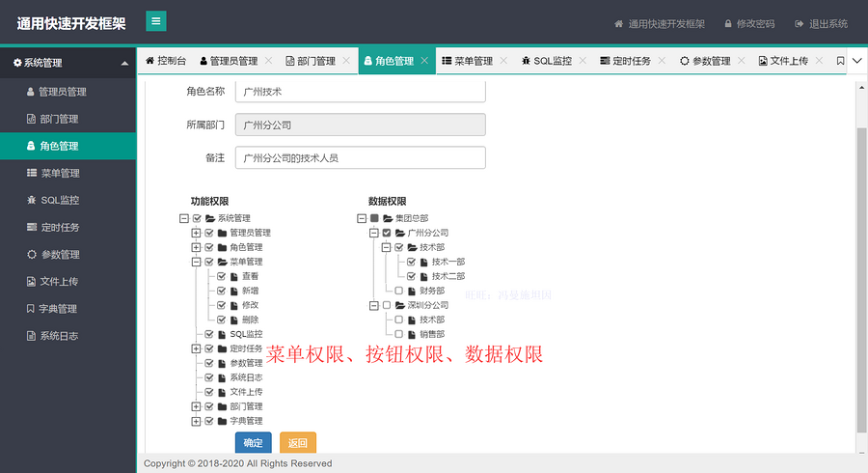Close the 定时任务 tab
This screenshot has width=868, height=473.
pyautogui.click(x=662, y=61)
